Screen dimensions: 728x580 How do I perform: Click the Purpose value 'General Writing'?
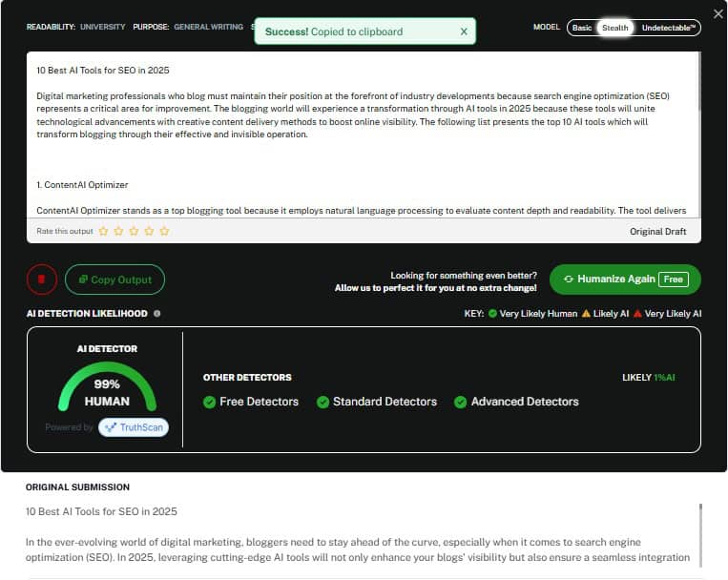pyautogui.click(x=208, y=27)
